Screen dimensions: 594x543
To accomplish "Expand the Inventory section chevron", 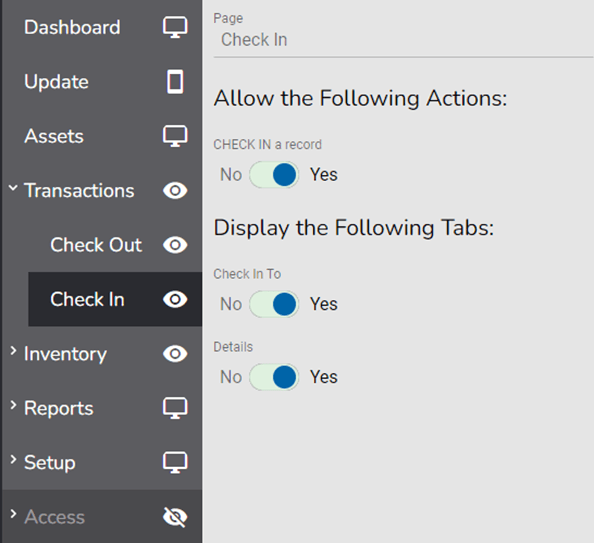I will [x=13, y=351].
